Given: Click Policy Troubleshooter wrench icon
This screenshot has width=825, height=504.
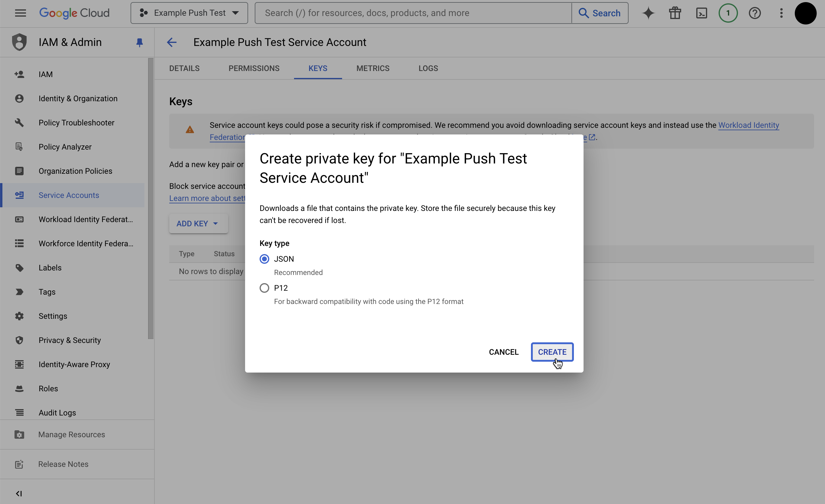Looking at the screenshot, I should click(19, 123).
